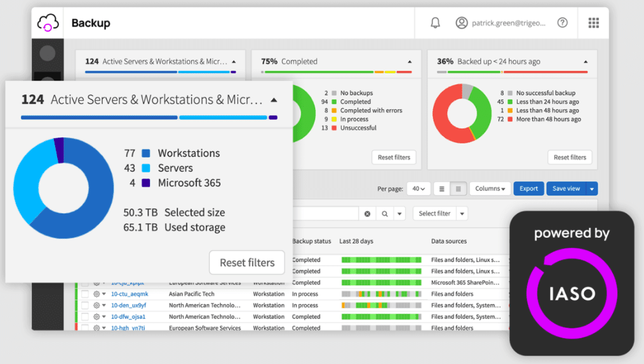The width and height of the screenshot is (644, 364).
Task: Click inside the search input field
Action: pos(326,213)
